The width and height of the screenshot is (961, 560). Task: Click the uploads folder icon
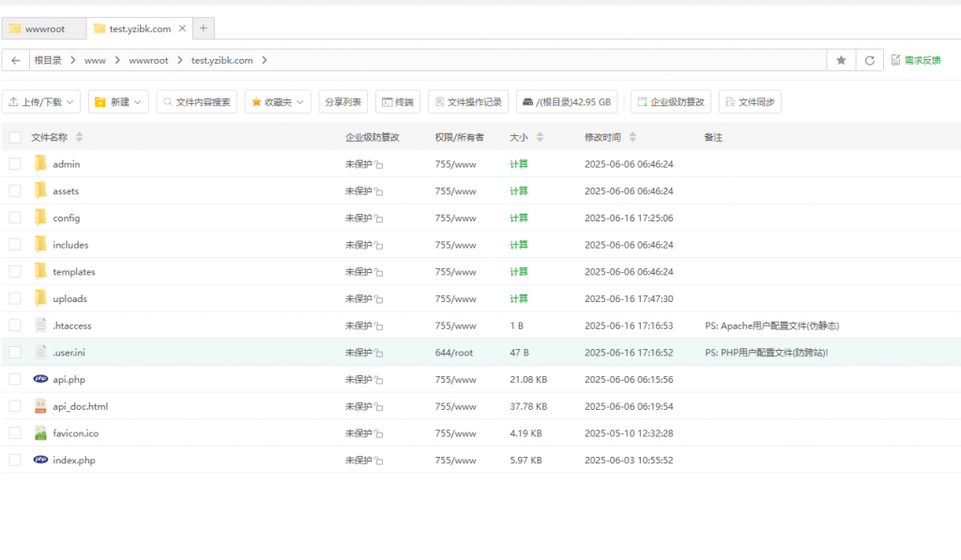click(40, 298)
